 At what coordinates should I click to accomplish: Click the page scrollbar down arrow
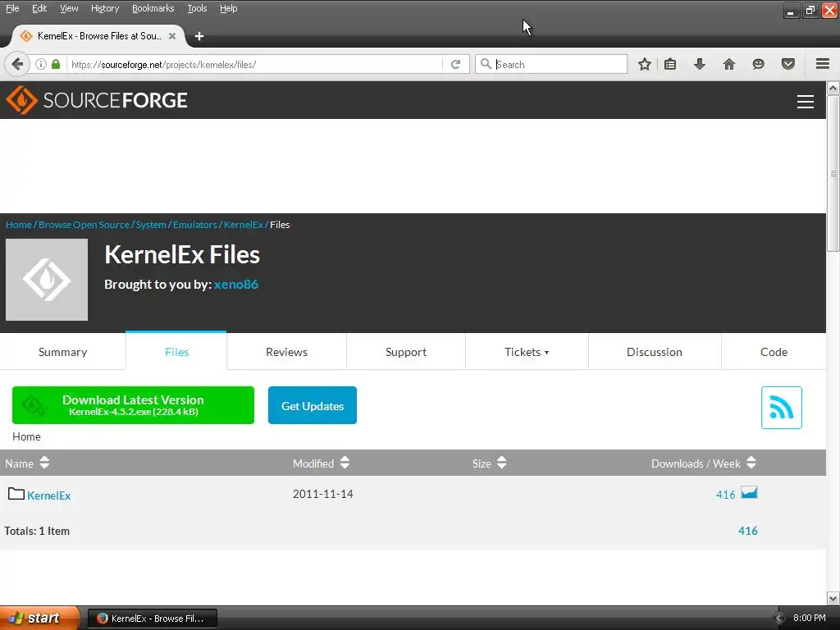click(833, 598)
